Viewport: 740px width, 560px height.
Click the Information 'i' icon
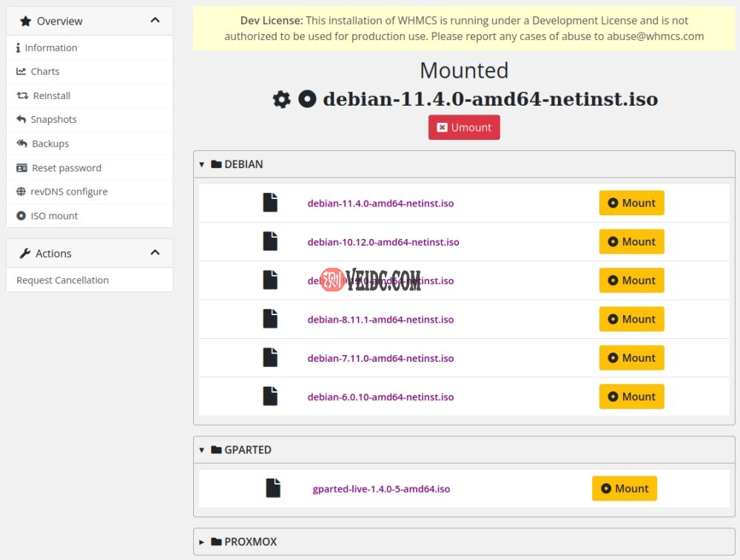click(x=18, y=47)
